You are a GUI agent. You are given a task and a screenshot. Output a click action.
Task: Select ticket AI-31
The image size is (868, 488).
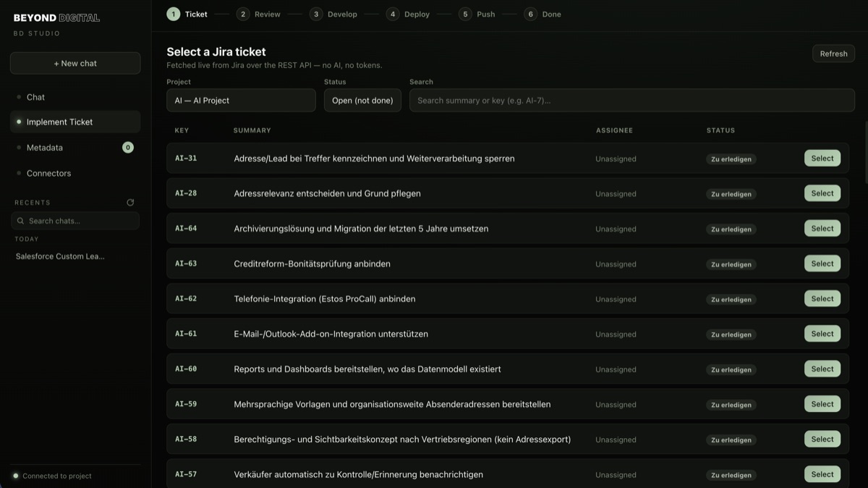pyautogui.click(x=822, y=158)
